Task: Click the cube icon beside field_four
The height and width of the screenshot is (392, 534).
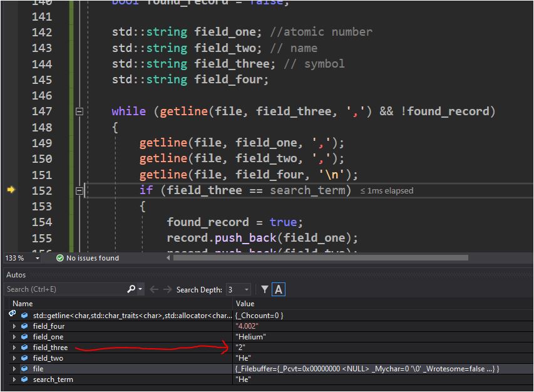Action: pyautogui.click(x=24, y=326)
